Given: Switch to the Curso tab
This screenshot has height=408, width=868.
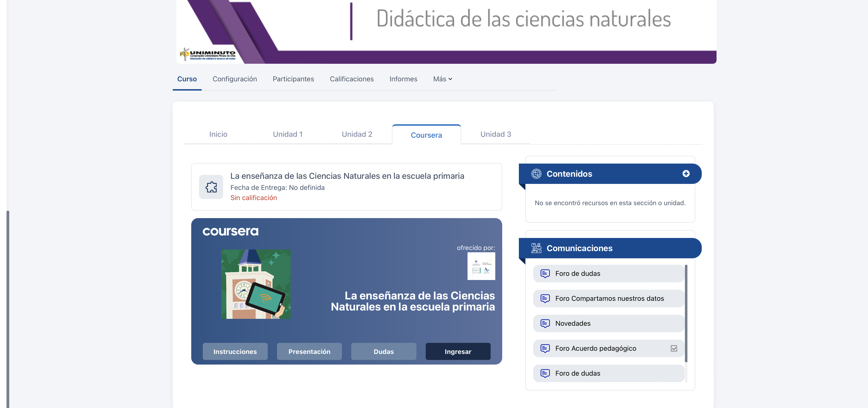Looking at the screenshot, I should pyautogui.click(x=187, y=79).
